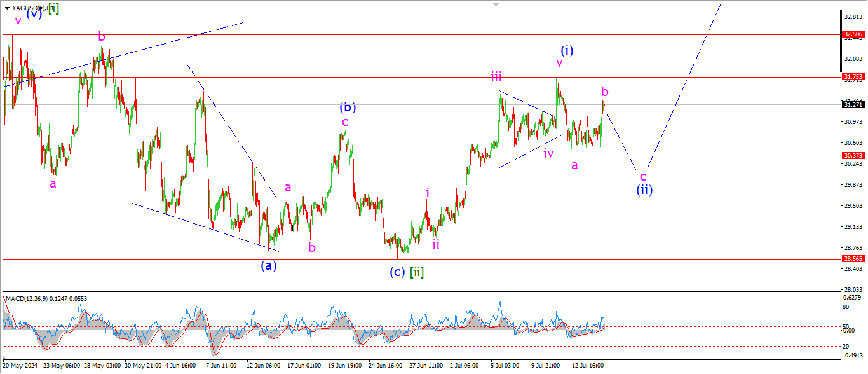Open the dropdown arrow beside XAGUSD title

coord(7,8)
